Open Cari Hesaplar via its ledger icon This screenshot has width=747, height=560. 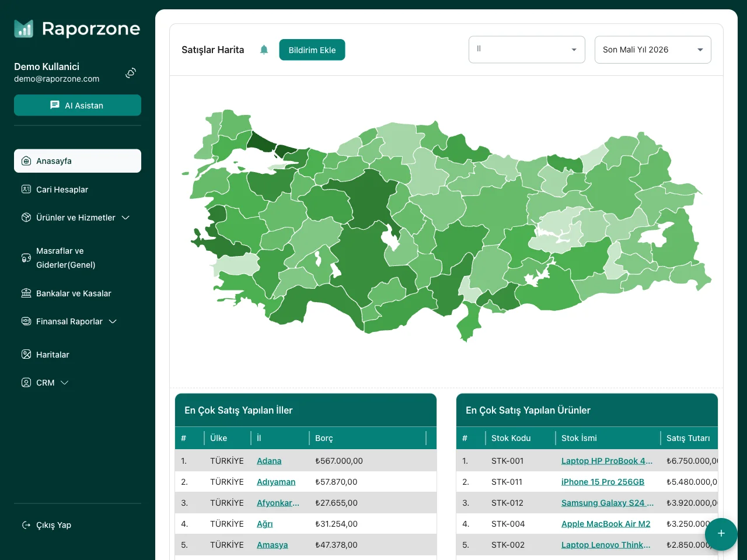click(26, 189)
